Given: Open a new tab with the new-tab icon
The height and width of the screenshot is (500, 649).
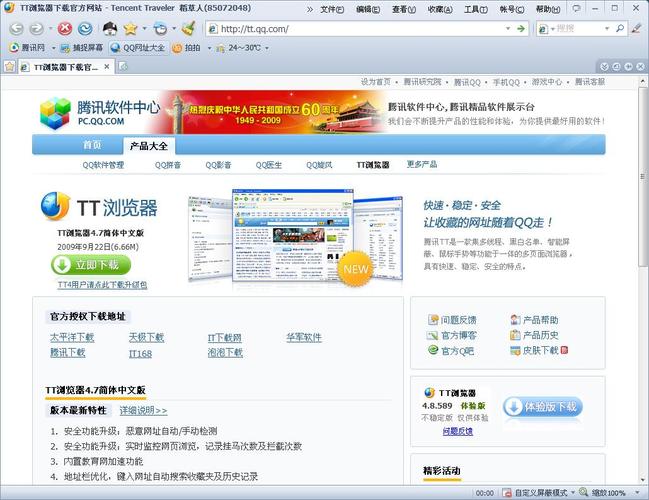Looking at the screenshot, I should click(x=123, y=66).
